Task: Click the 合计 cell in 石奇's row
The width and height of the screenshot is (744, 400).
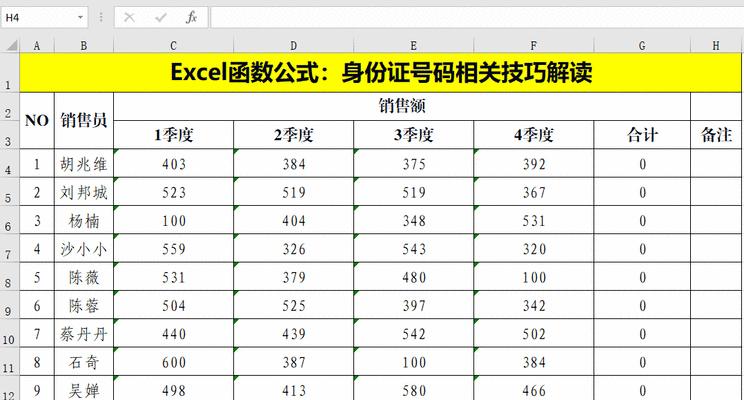Action: (642, 362)
